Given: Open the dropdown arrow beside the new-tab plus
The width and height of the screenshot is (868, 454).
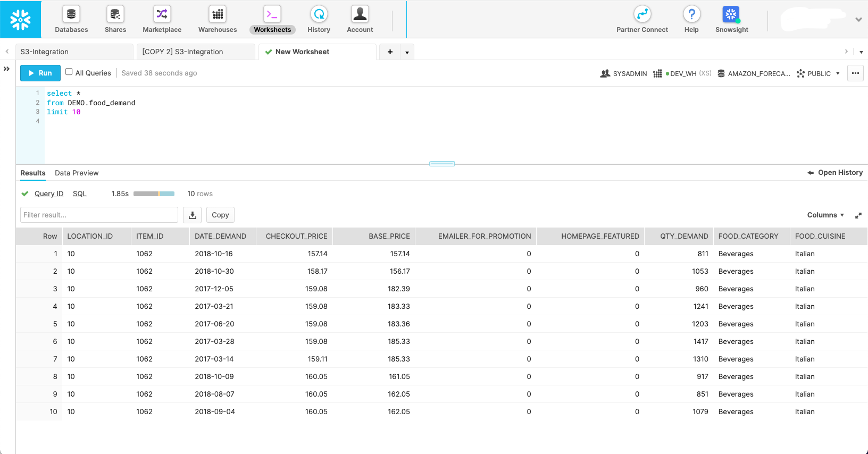Looking at the screenshot, I should [407, 52].
